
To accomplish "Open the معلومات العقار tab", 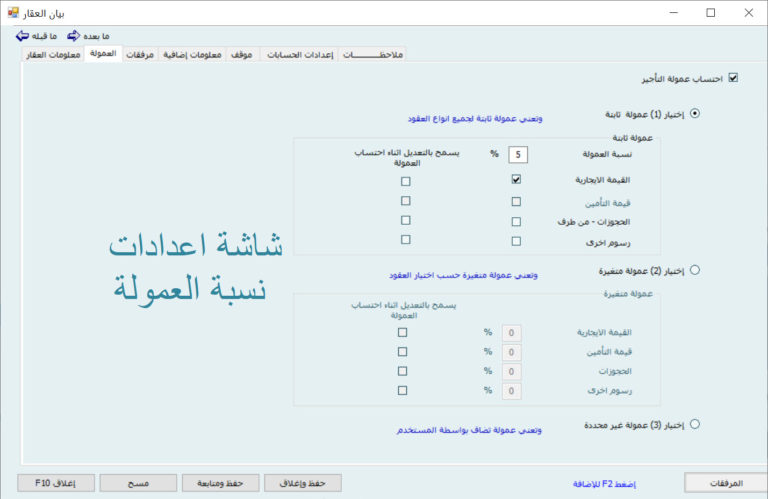I will pyautogui.click(x=50, y=54).
